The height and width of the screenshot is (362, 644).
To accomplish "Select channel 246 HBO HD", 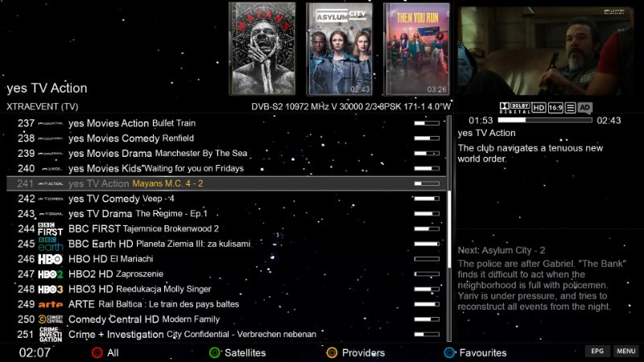I will (226, 259).
